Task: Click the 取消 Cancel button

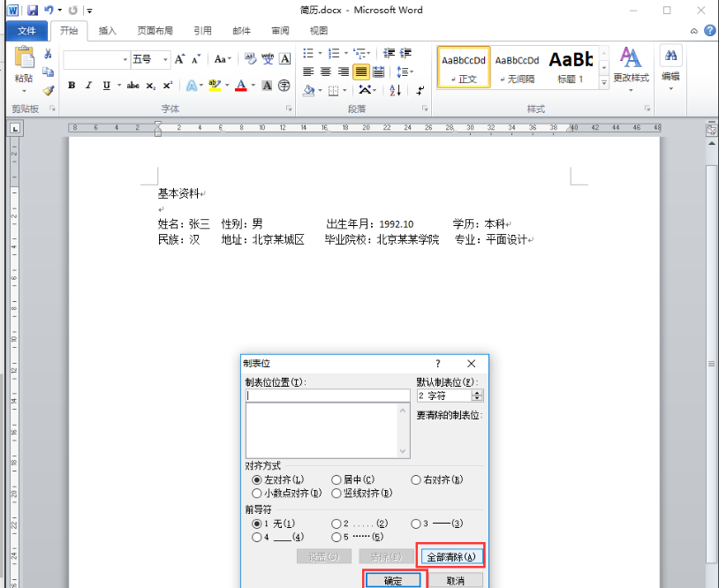Action: [455, 580]
